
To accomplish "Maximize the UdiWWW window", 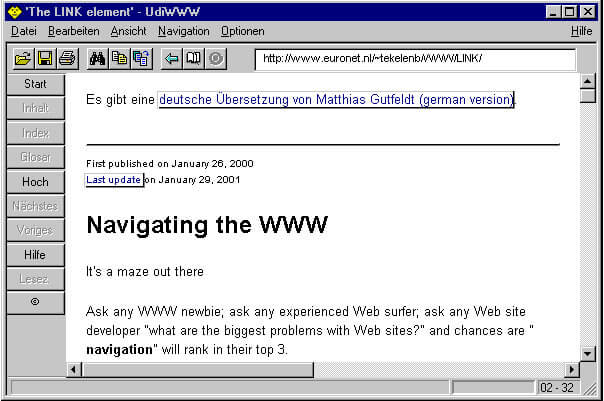I will [570, 12].
